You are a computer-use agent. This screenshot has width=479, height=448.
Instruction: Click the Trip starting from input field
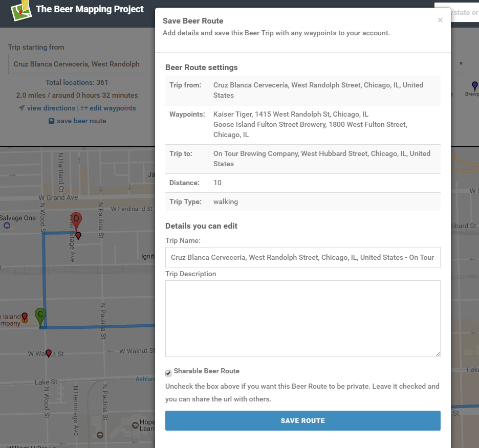(x=77, y=64)
